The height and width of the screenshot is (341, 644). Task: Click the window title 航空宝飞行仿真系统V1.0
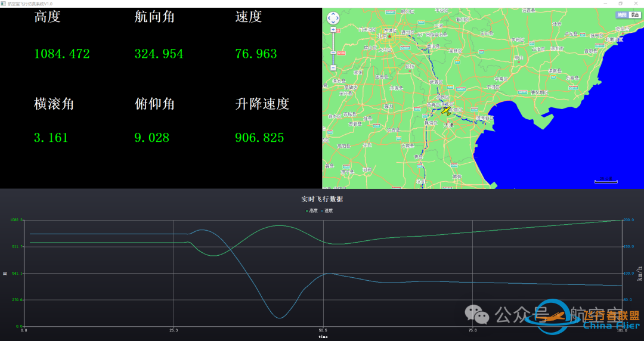(30, 4)
